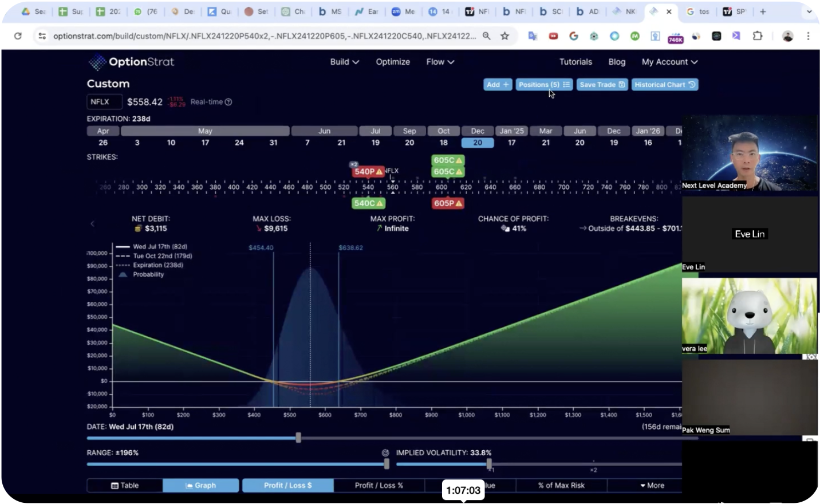Click the Date slider handle

click(x=298, y=438)
